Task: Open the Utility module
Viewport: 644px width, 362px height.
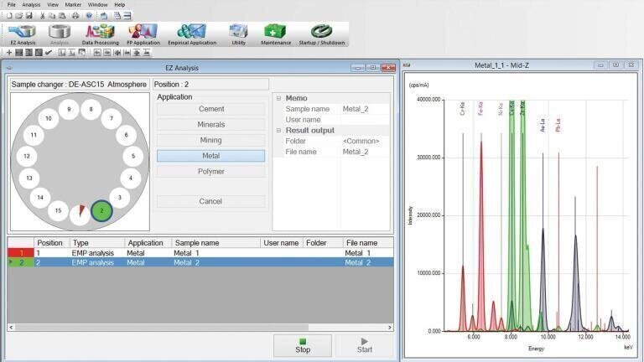Action: pyautogui.click(x=238, y=34)
